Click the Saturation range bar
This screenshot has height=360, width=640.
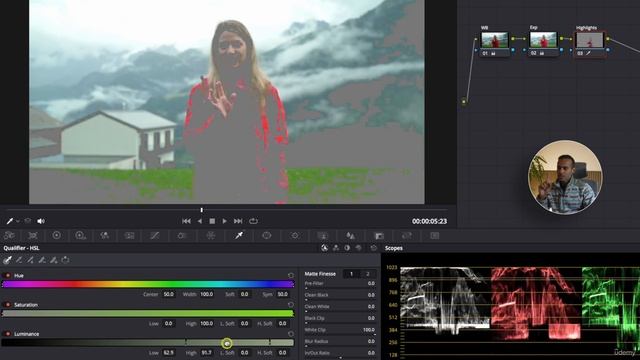click(x=148, y=313)
